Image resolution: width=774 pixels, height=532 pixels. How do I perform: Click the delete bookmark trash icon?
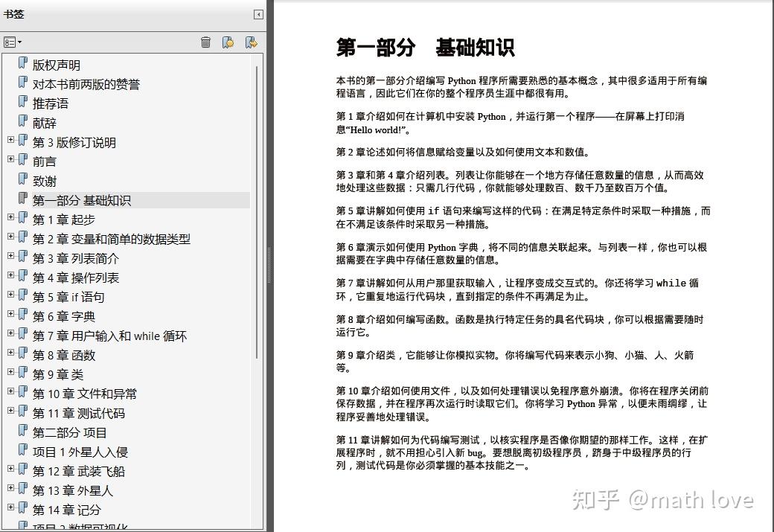click(206, 42)
